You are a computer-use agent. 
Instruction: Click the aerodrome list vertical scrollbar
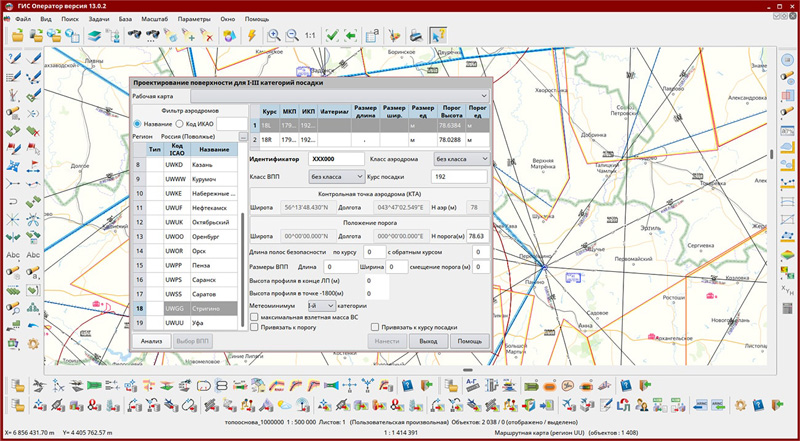[x=242, y=271]
